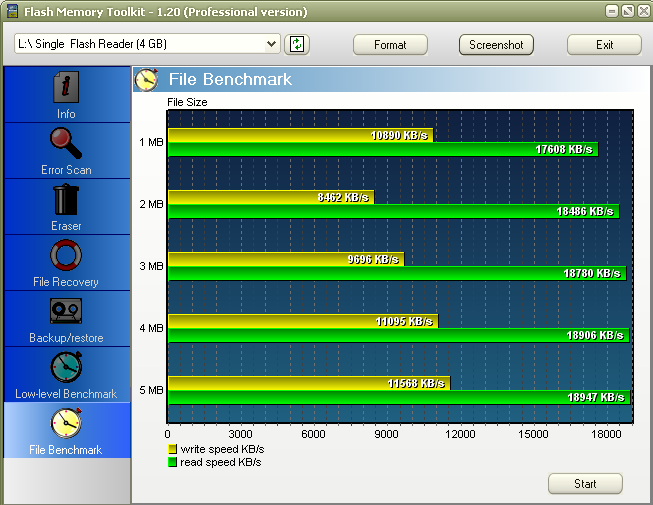This screenshot has width=653, height=505.
Task: Open the Info panel icon
Action: pyautogui.click(x=66, y=87)
